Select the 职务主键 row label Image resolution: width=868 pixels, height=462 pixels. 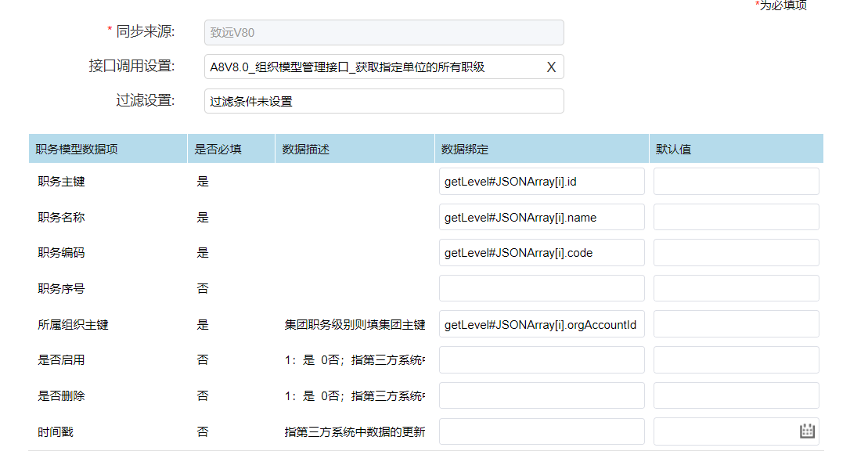[x=62, y=182]
